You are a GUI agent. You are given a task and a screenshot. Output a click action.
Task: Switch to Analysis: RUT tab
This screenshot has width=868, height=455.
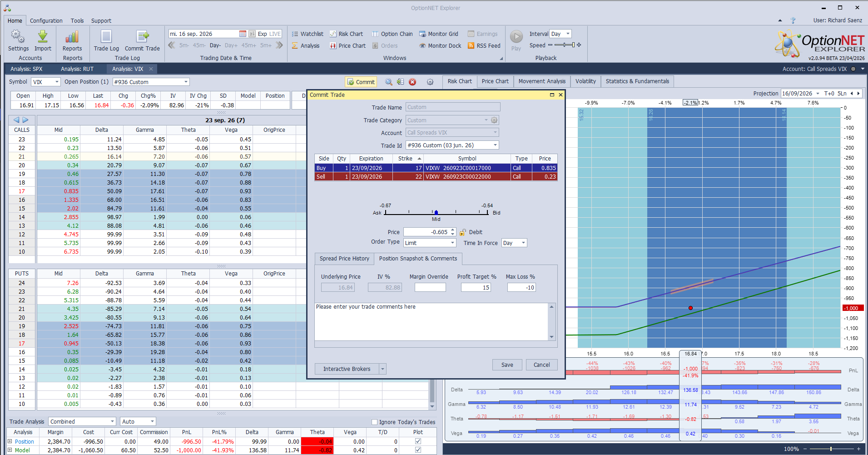77,69
